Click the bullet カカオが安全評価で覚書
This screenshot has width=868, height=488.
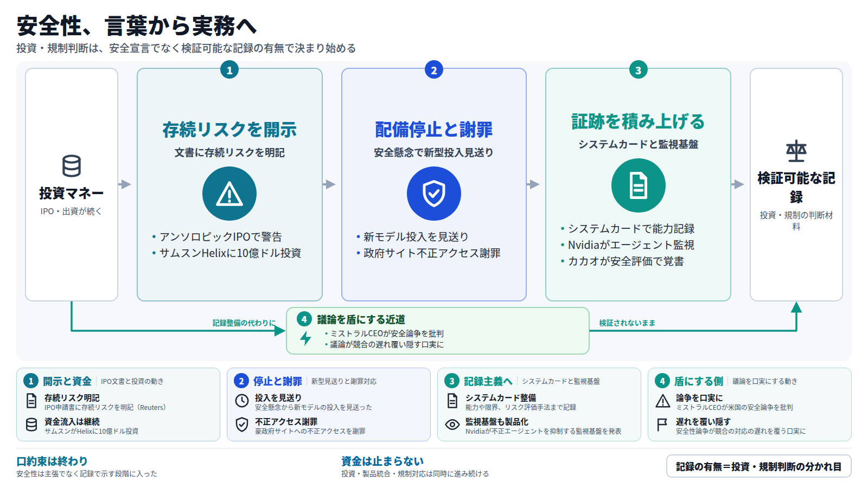(626, 261)
